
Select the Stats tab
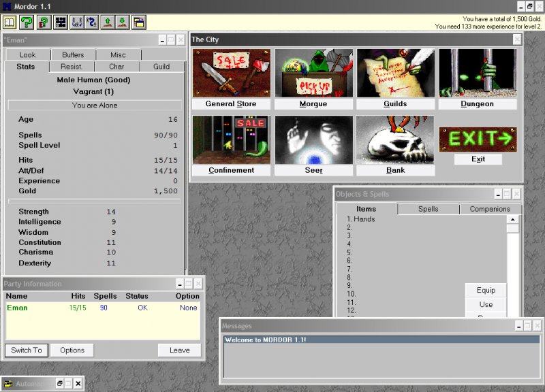(x=26, y=66)
